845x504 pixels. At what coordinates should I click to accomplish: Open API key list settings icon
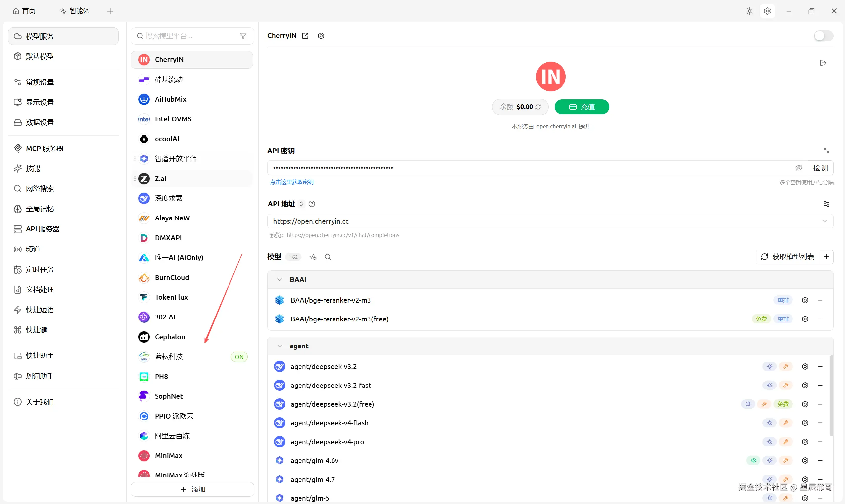tap(826, 151)
